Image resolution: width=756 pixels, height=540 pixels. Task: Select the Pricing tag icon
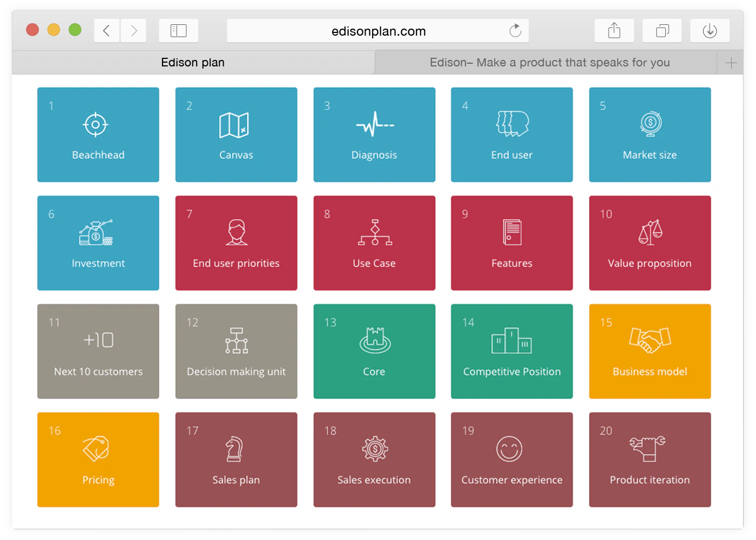pyautogui.click(x=96, y=449)
